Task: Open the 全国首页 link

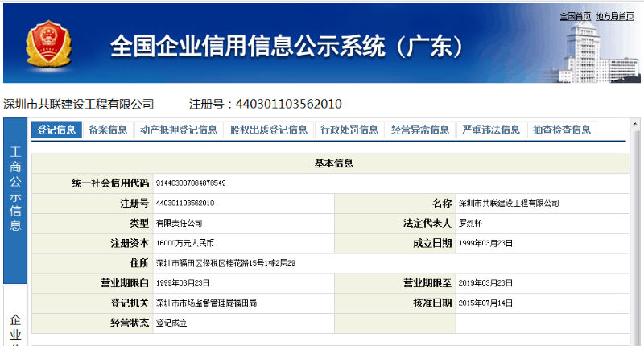Action: pyautogui.click(x=576, y=16)
